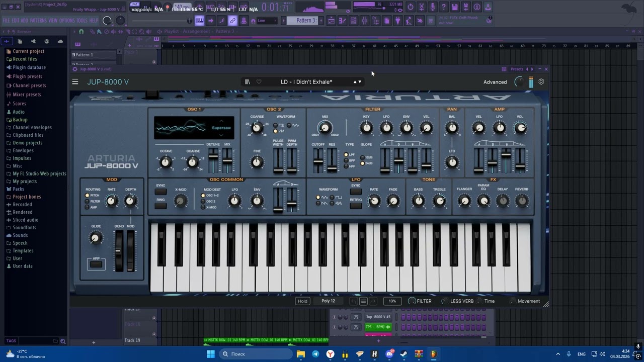
Task: Open the Telegram taskbar icon
Action: (315, 354)
